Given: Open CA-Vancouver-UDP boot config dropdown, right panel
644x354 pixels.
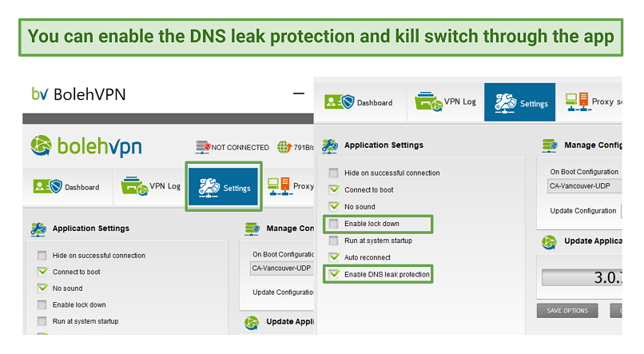Looking at the screenshot, I should coord(584,186).
